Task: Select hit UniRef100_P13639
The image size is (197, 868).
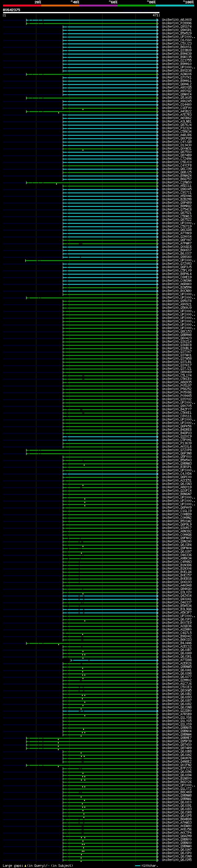Action: (x=177, y=443)
